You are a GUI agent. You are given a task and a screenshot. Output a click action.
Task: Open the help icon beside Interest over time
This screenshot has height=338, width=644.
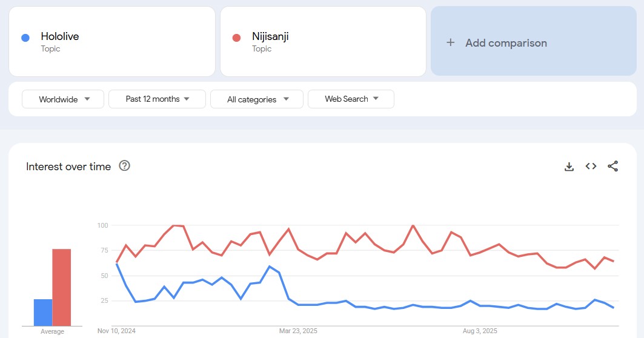point(125,166)
